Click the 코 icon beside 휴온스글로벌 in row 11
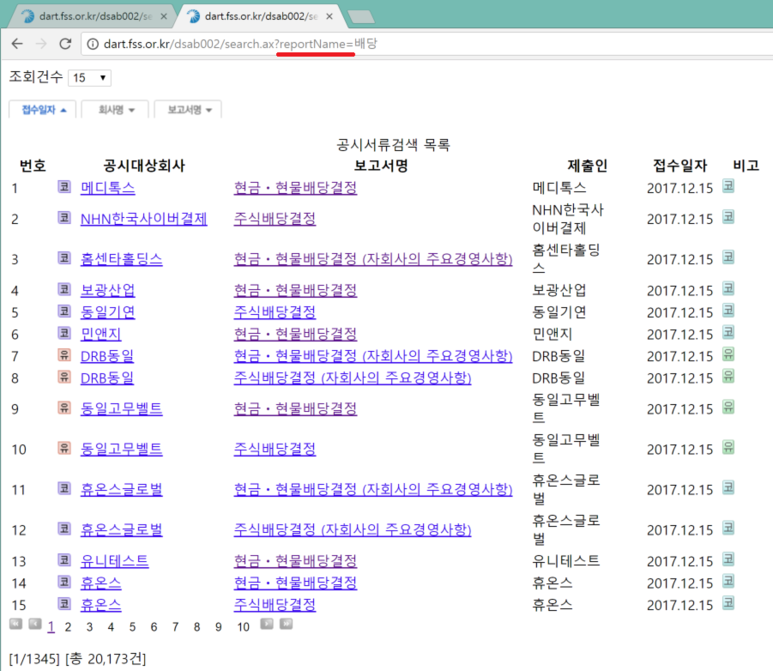The image size is (773, 671). click(x=64, y=488)
